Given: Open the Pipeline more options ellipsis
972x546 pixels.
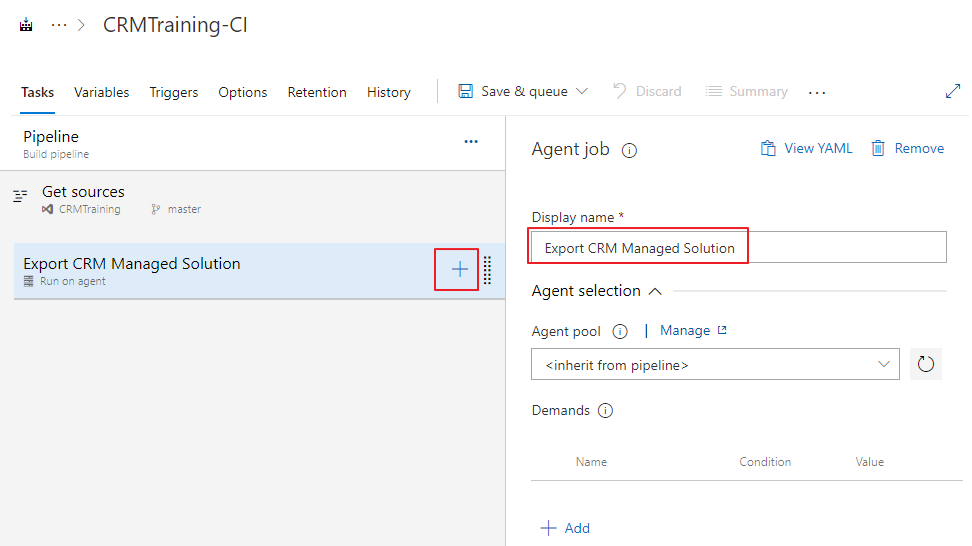Looking at the screenshot, I should [471, 142].
